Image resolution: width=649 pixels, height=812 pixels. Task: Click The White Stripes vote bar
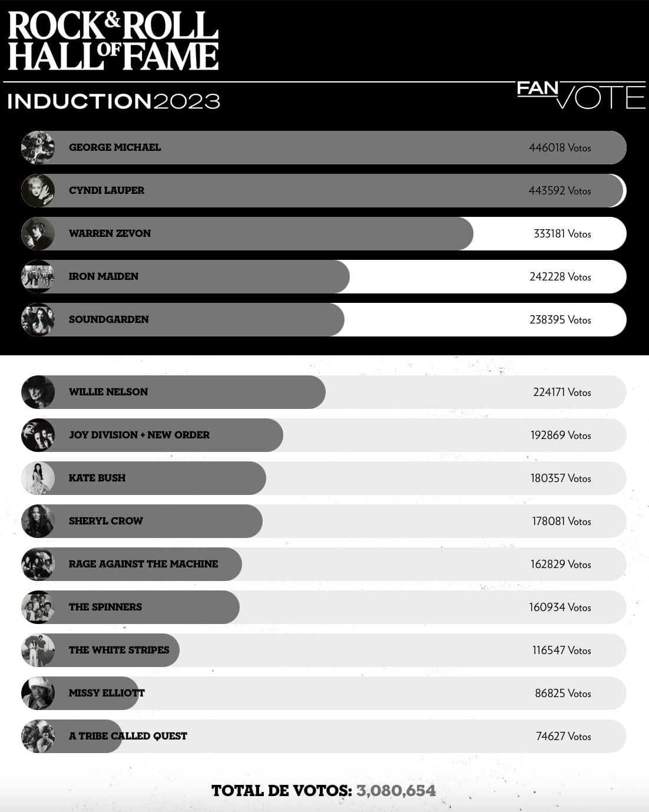pos(324,650)
